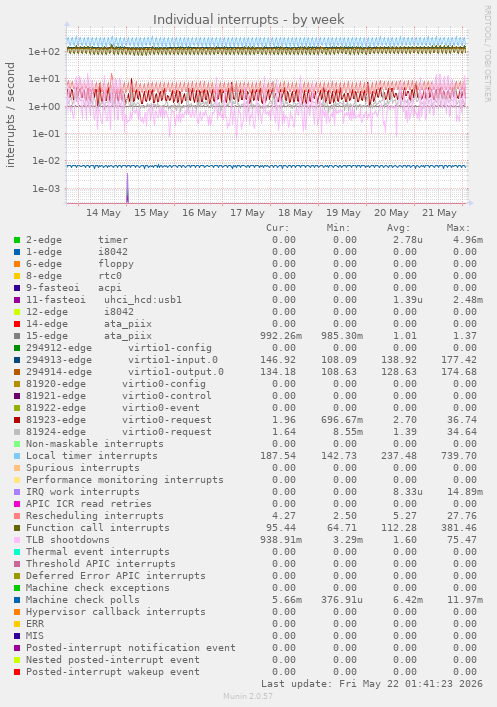
Task: Click the graph title Individual interrupts by week
Action: click(x=248, y=20)
